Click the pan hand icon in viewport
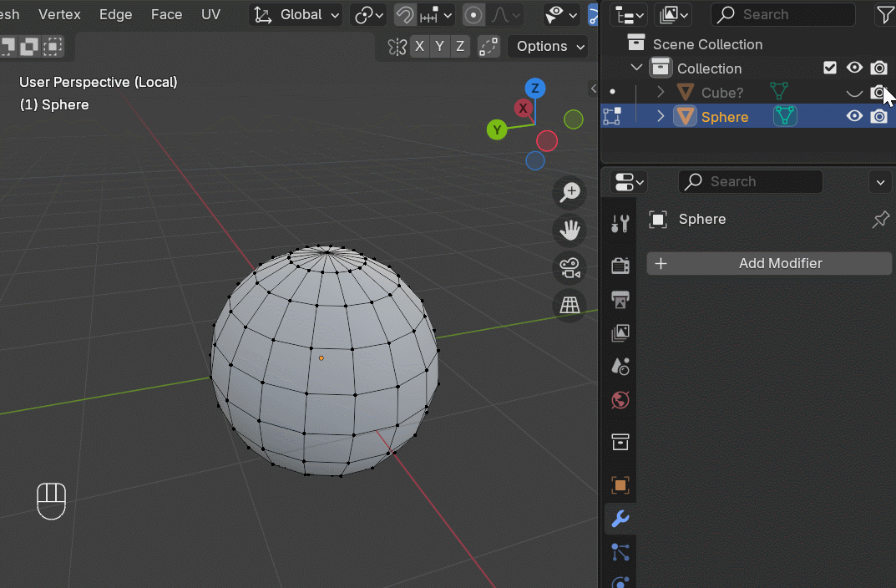The height and width of the screenshot is (588, 896). point(569,231)
